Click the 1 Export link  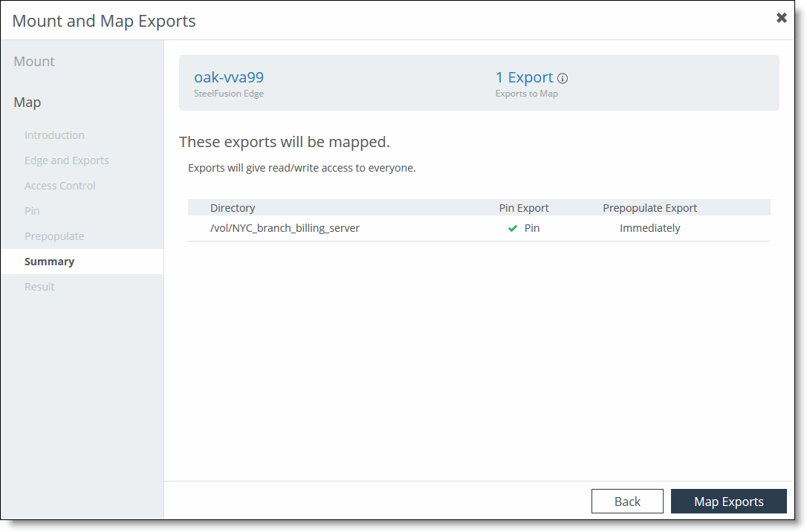click(x=525, y=77)
